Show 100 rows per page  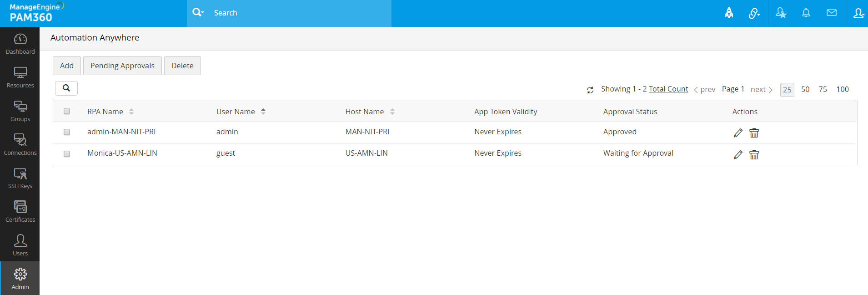coord(843,89)
